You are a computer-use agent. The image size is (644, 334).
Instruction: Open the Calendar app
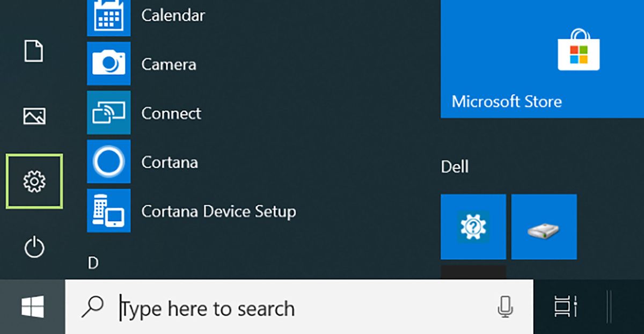(108, 16)
